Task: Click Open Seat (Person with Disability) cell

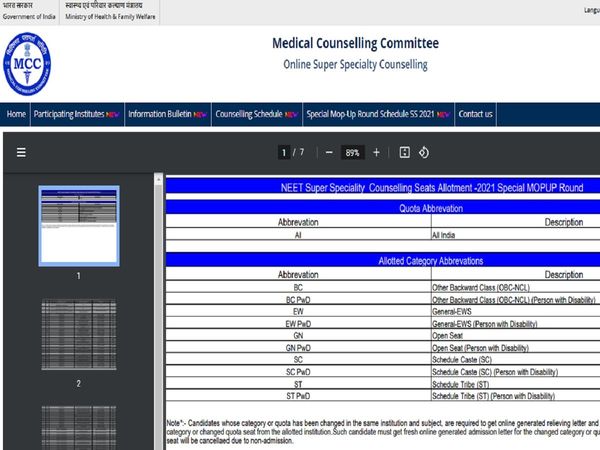Action: tap(515, 348)
